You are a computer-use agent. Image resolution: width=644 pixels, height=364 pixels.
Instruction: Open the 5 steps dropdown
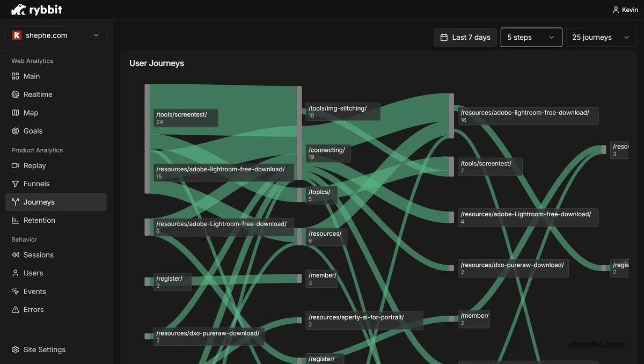[x=531, y=38]
